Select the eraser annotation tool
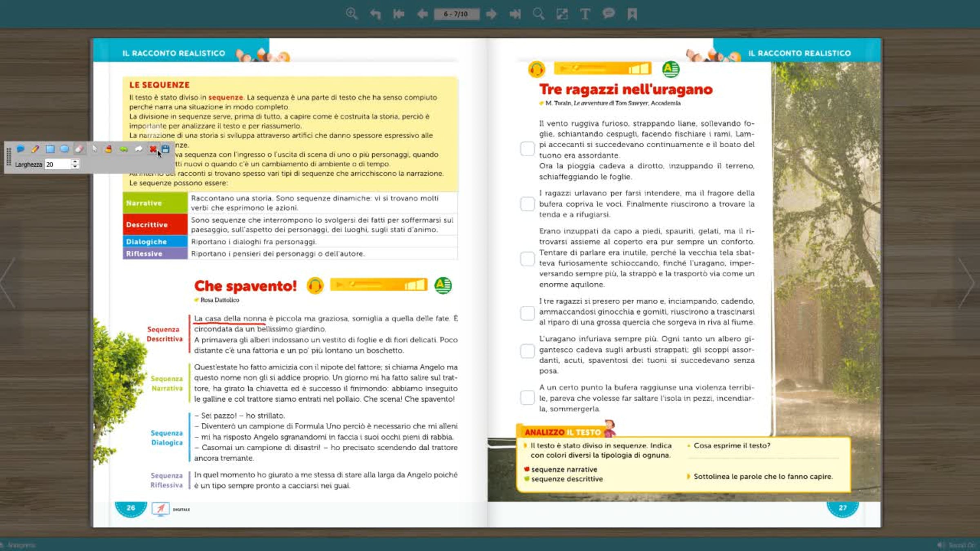This screenshot has width=980, height=551. click(79, 149)
